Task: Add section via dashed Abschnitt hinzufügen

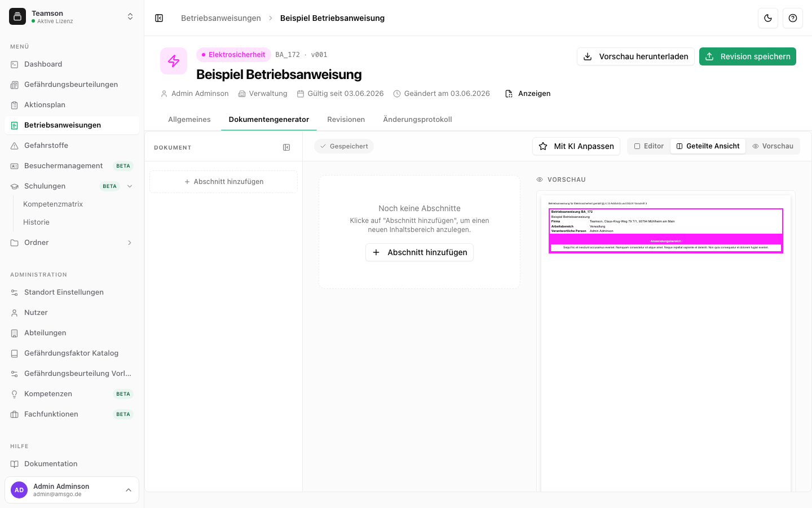Action: (x=224, y=182)
